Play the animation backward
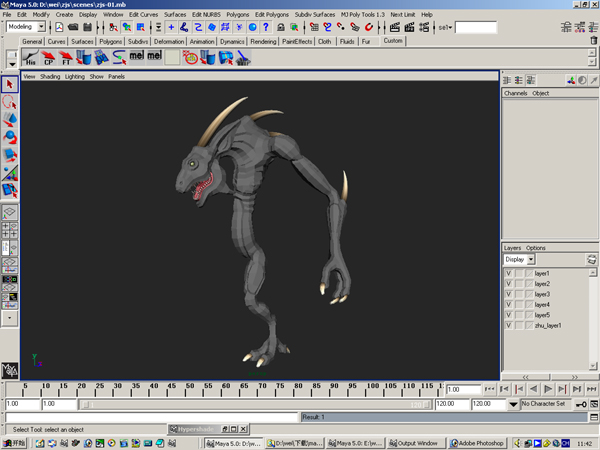Viewport: 600px width, 450px height. click(533, 389)
